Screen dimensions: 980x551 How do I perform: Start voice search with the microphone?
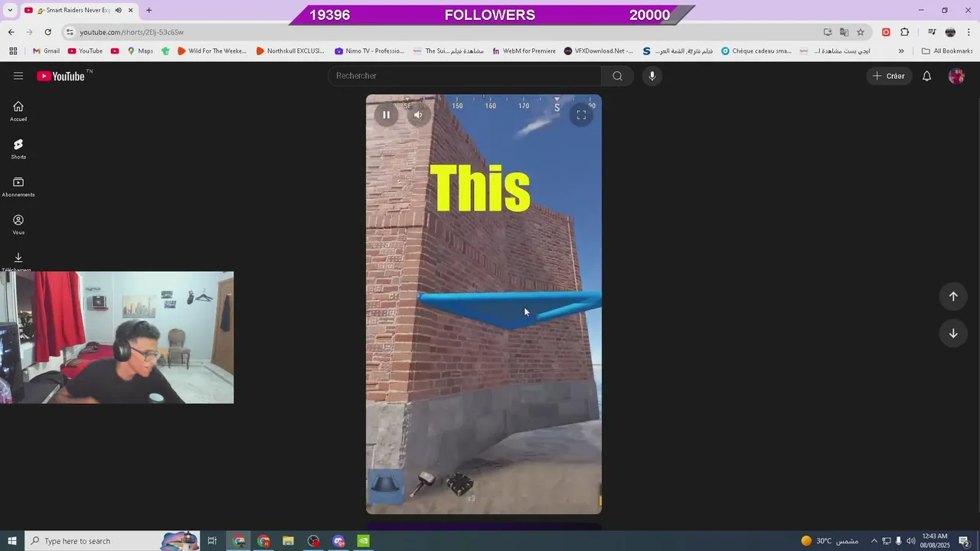[652, 76]
